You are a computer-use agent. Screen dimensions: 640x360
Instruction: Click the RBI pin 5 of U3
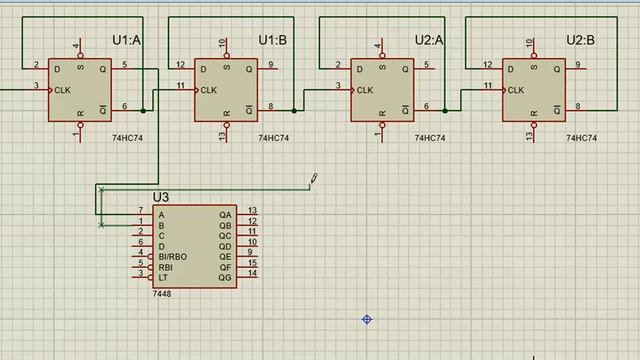click(x=142, y=267)
